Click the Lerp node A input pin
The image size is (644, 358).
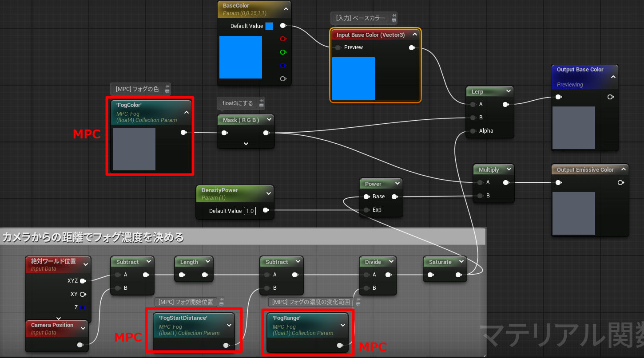point(473,105)
